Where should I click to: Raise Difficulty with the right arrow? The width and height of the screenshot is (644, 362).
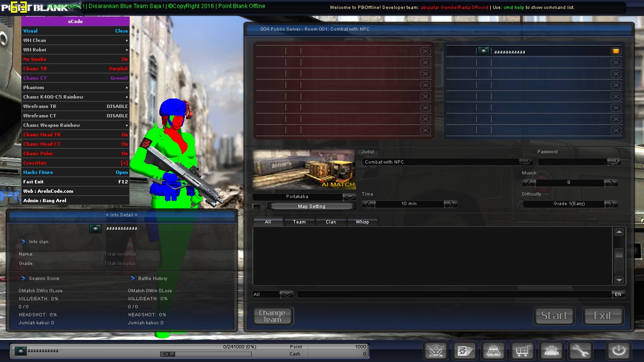point(611,204)
